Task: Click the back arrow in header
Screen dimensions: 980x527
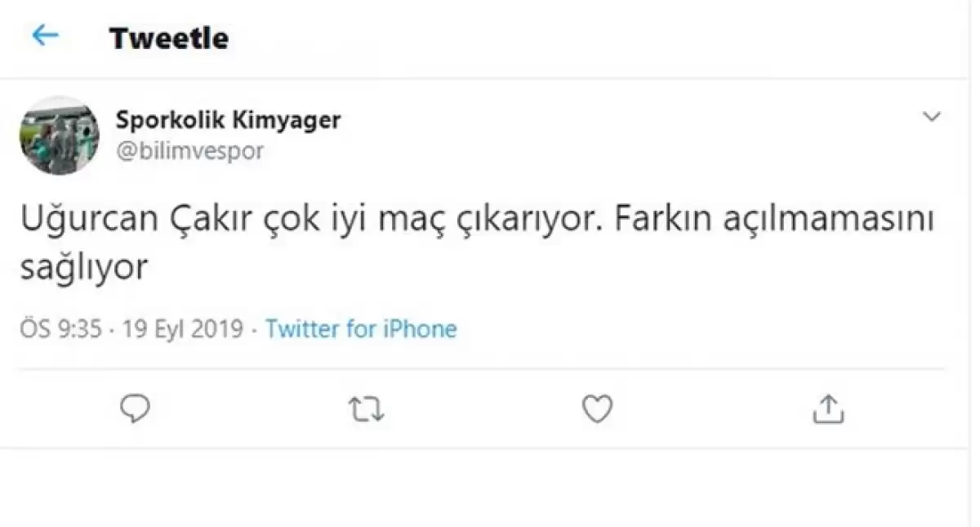Action: 45,36
